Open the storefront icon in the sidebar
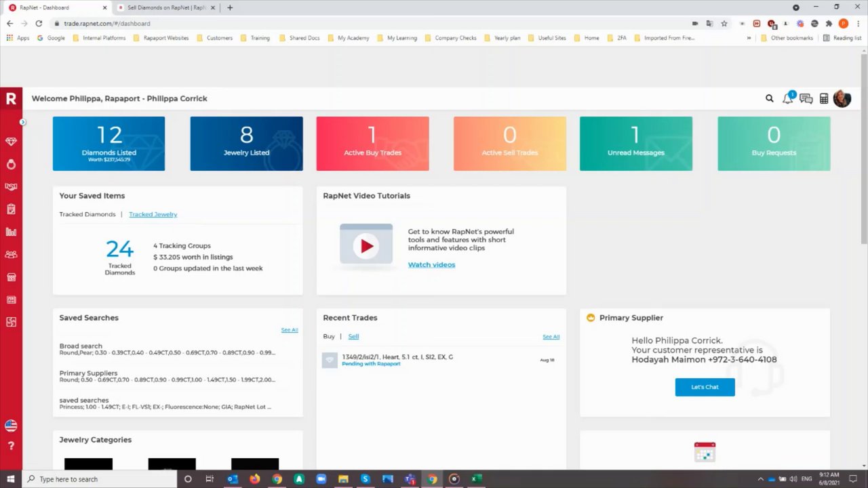Screen dimensions: 868x488 (11, 277)
